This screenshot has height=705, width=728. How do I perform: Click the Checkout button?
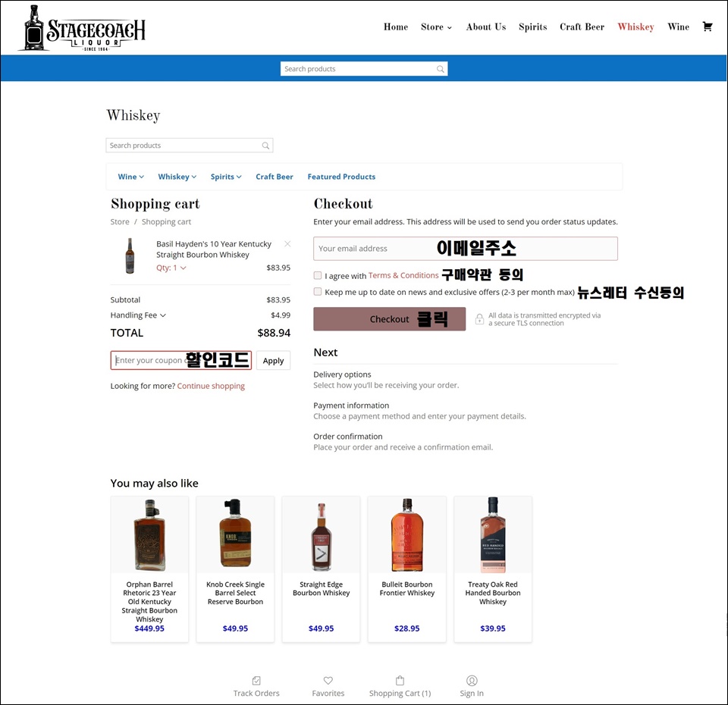pos(390,319)
